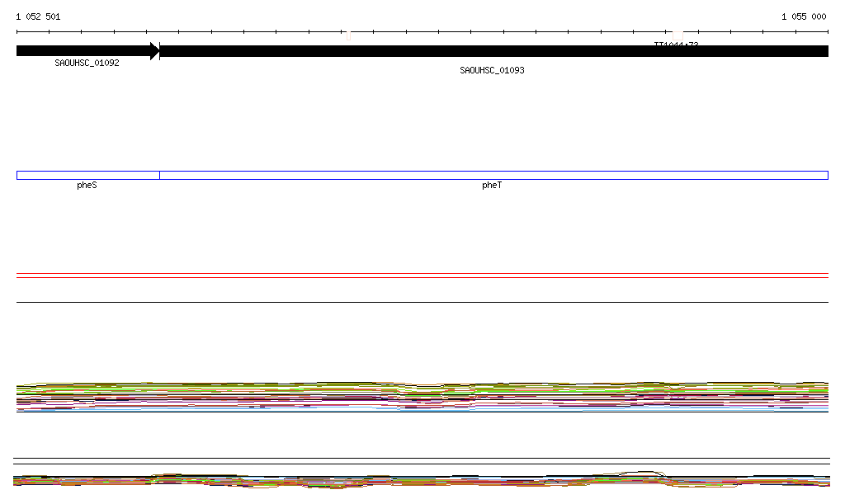The height and width of the screenshot is (504, 845).
Task: Select the pheT gene name label
Action: tap(492, 186)
